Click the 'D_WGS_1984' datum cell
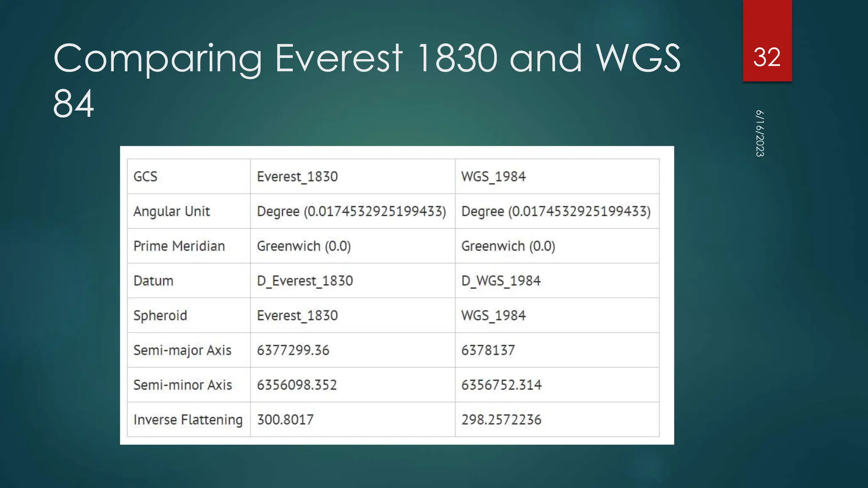The width and height of the screenshot is (868, 488). coord(557,281)
